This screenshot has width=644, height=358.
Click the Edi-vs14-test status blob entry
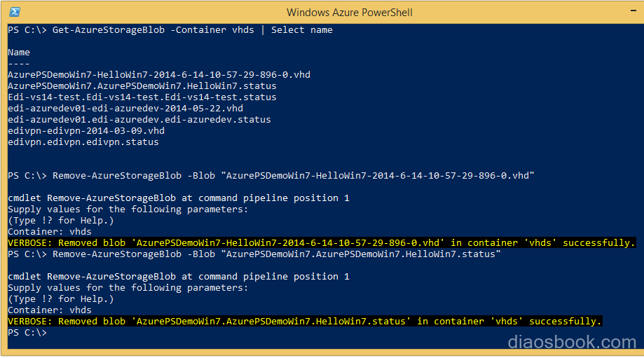[142, 97]
